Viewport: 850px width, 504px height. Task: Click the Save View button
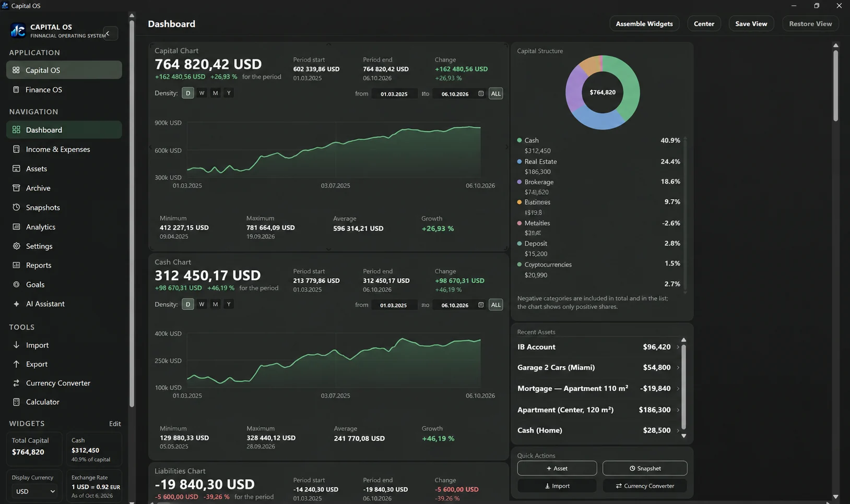click(751, 23)
